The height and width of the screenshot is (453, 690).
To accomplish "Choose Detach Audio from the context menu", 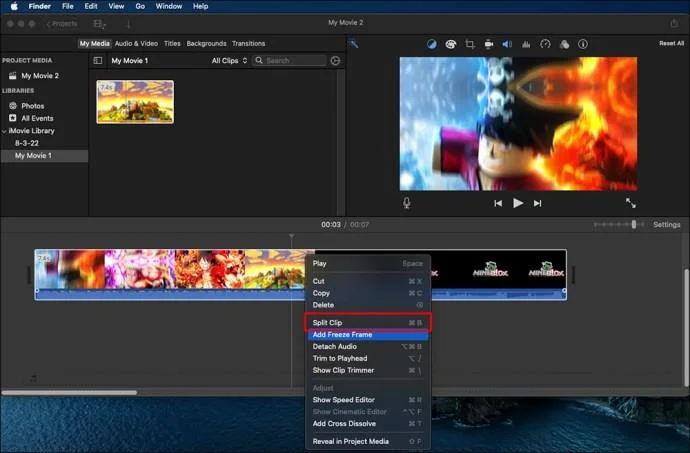I will pos(368,346).
